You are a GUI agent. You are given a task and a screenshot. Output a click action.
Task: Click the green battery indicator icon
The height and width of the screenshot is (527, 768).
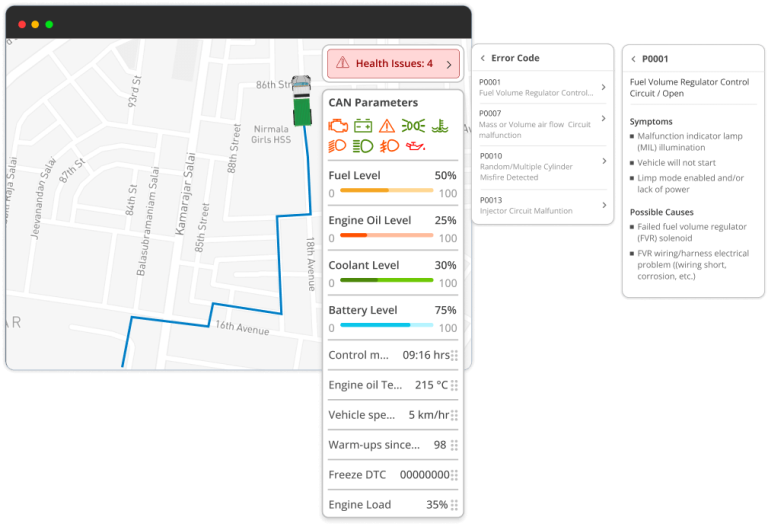coord(362,126)
